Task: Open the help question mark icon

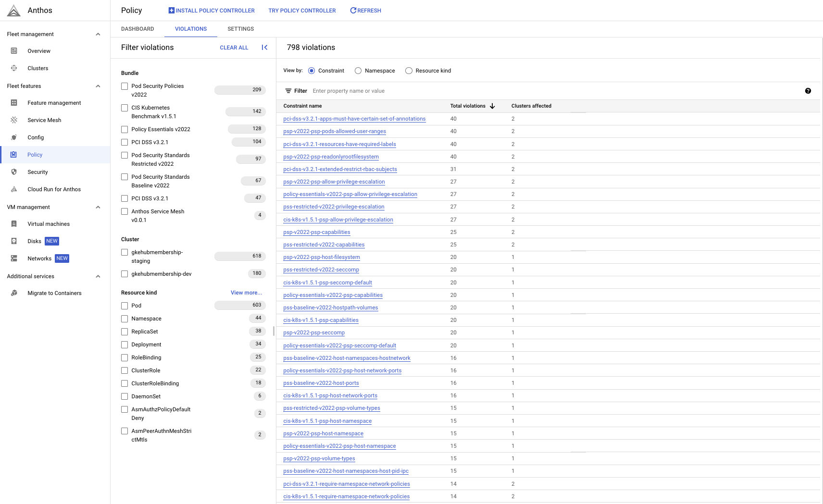Action: (808, 91)
